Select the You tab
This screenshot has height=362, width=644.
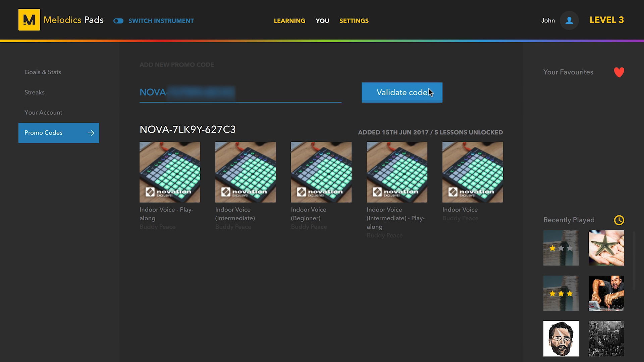322,21
